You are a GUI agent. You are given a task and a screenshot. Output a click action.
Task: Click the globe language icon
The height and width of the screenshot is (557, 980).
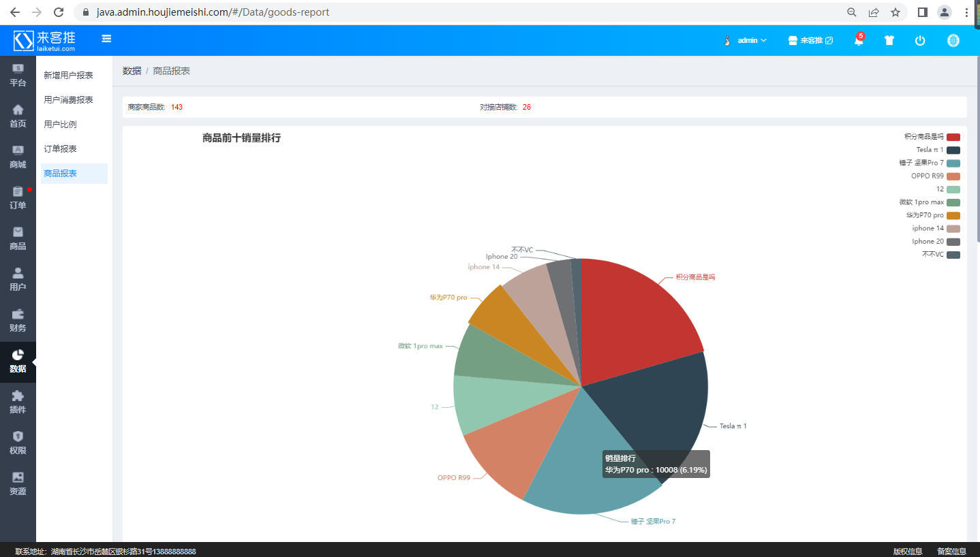coord(953,40)
